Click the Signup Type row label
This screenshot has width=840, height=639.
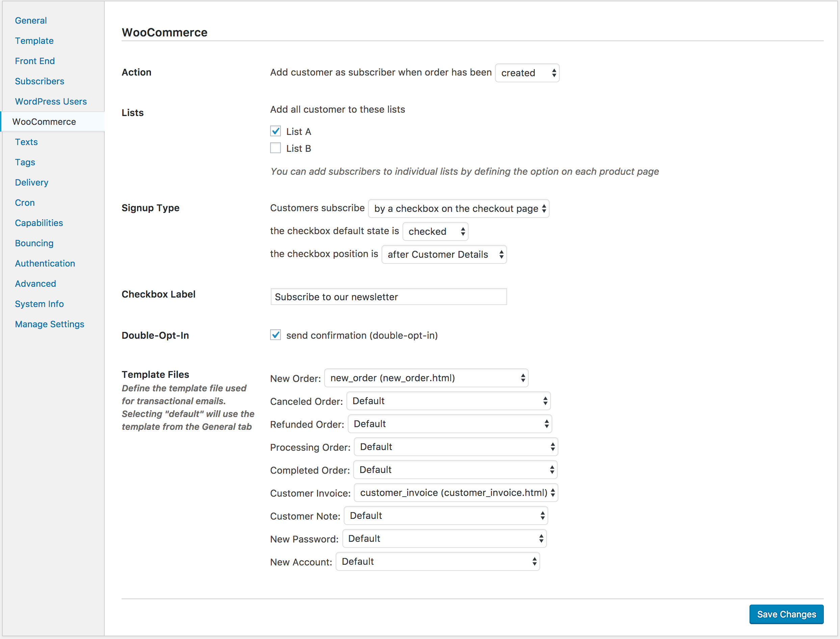tap(150, 208)
